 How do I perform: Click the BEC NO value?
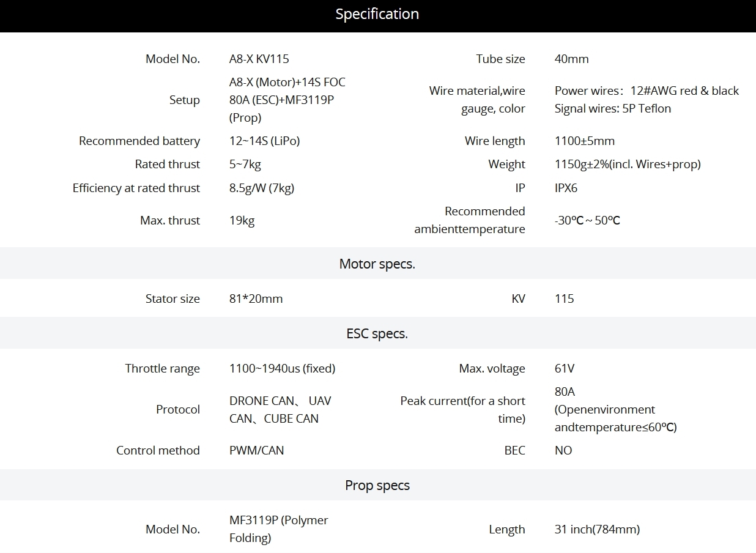pos(563,451)
